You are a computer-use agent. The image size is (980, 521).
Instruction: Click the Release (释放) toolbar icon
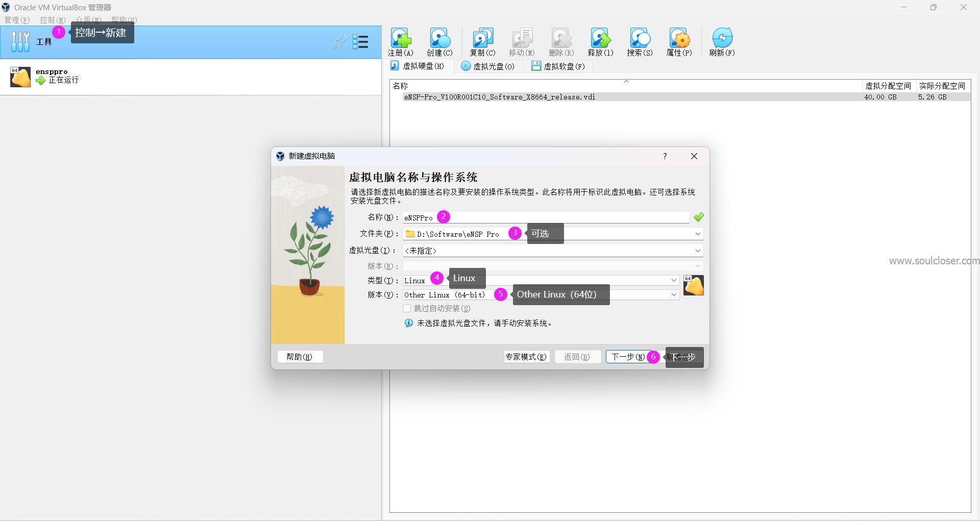point(600,38)
